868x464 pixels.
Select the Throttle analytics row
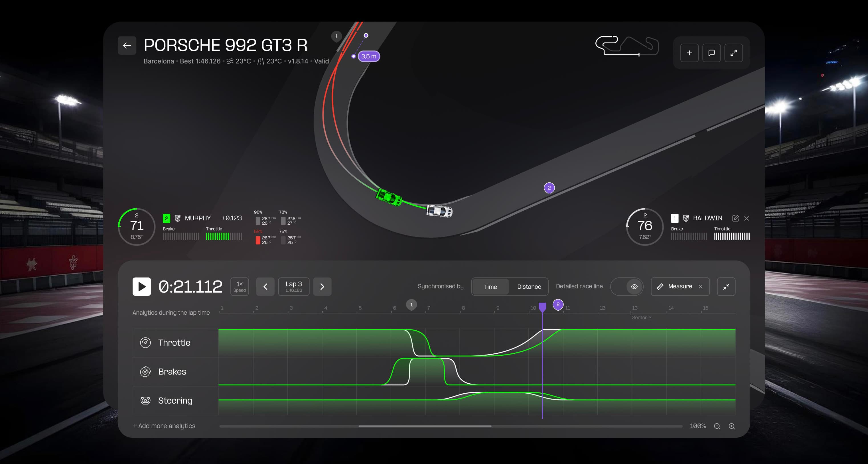tap(175, 343)
